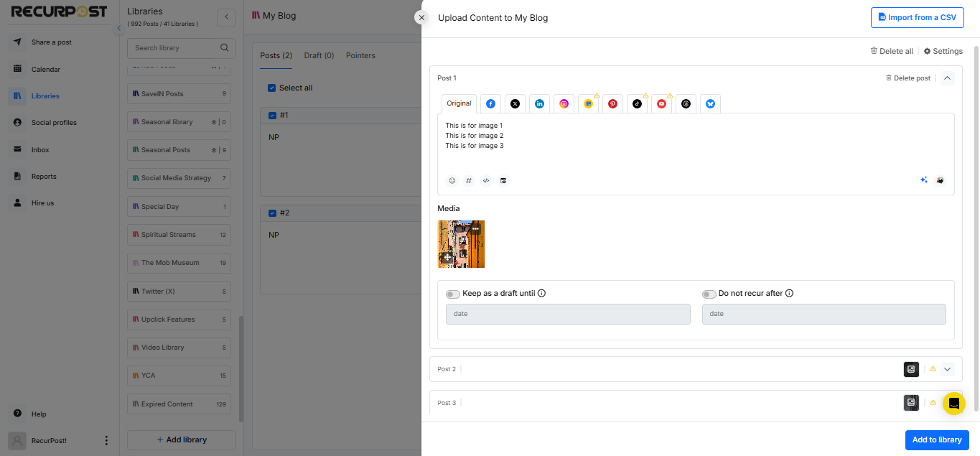Expand Post 2 with the chevron
Viewport: 980px width, 456px height.
coord(947,369)
